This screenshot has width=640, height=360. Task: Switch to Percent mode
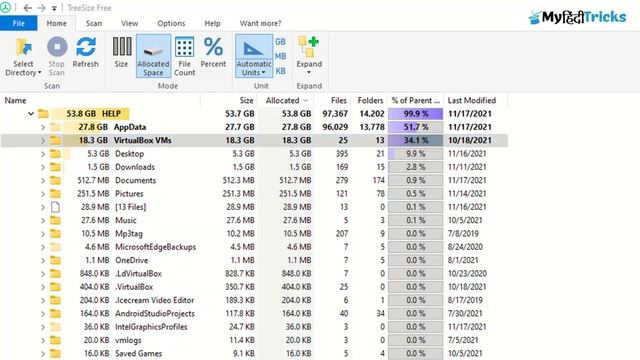213,52
